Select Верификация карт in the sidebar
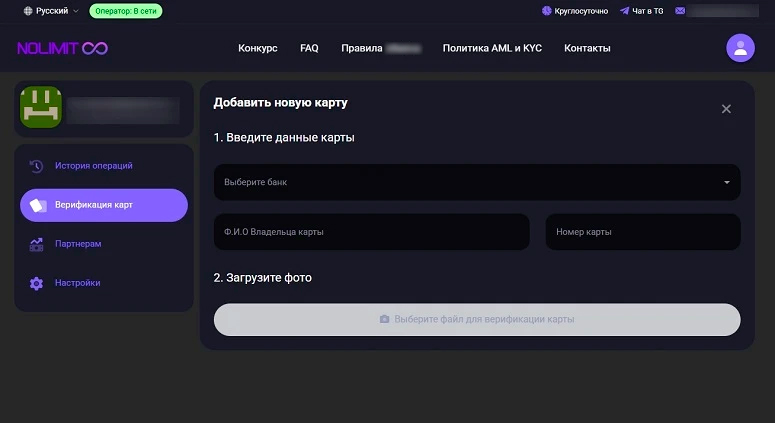Image resolution: width=775 pixels, height=423 pixels. [104, 205]
